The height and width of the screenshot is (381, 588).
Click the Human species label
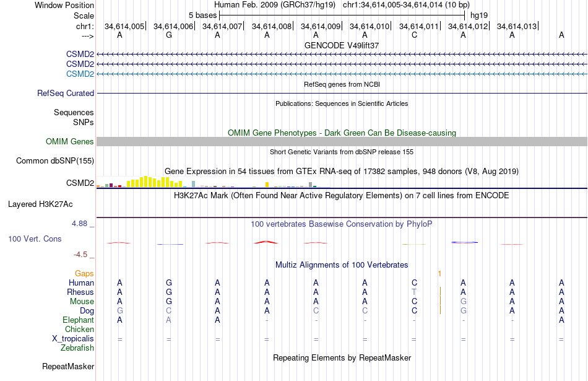point(81,282)
